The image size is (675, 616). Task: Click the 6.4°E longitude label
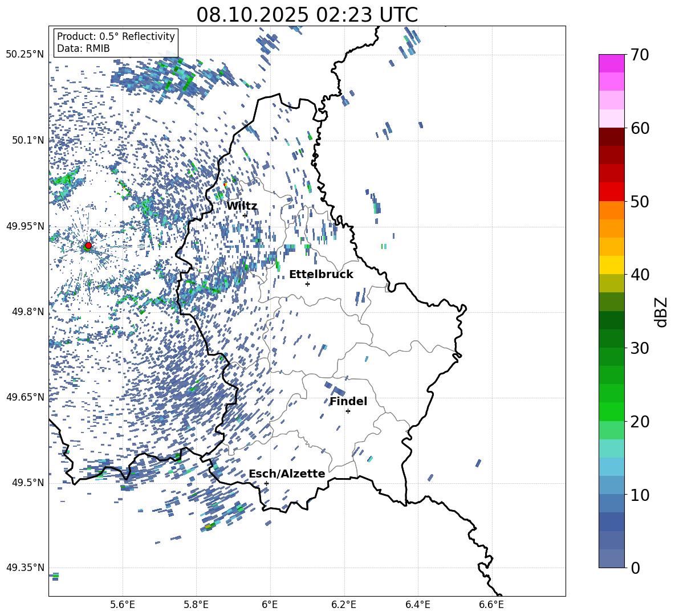(x=417, y=605)
